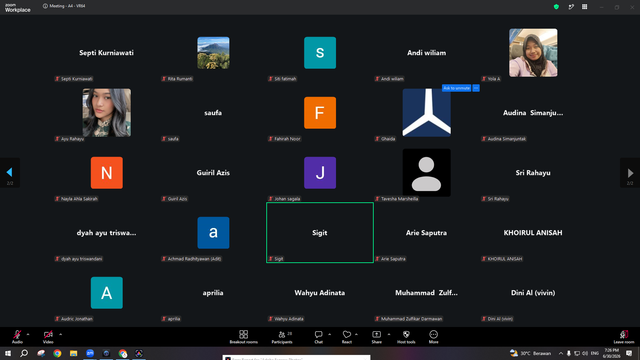
Task: Click the Sri Rahayu name tile
Action: tap(533, 173)
